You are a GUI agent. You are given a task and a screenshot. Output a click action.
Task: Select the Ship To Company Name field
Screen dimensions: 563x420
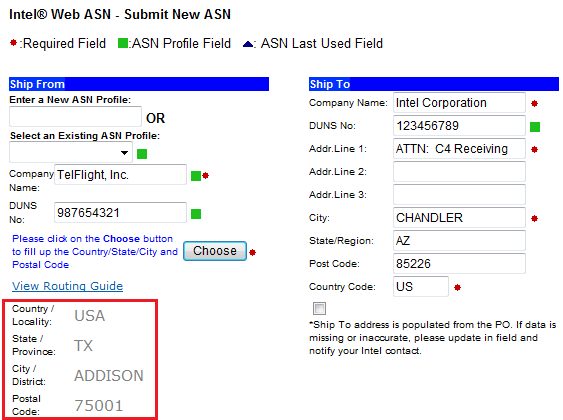coord(459,103)
